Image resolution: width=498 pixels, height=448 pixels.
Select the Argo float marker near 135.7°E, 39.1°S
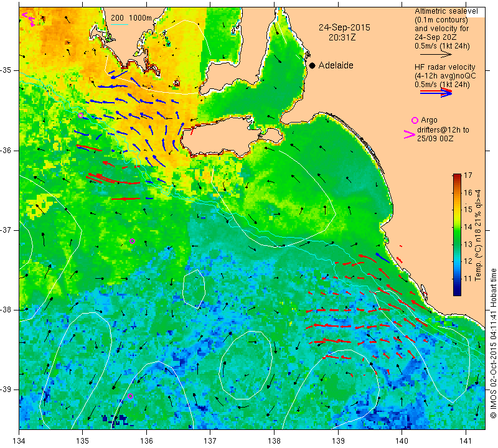pyautogui.click(x=130, y=396)
